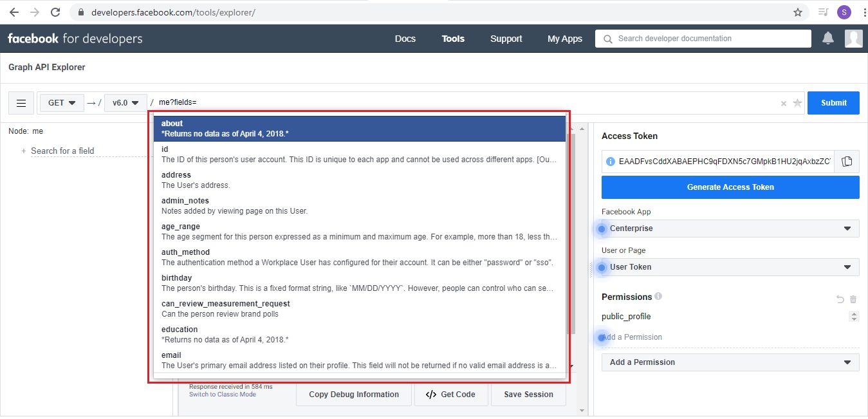Open the Centerprise Facebook App dropdown
Image resolution: width=868 pixels, height=419 pixels.
click(x=730, y=228)
